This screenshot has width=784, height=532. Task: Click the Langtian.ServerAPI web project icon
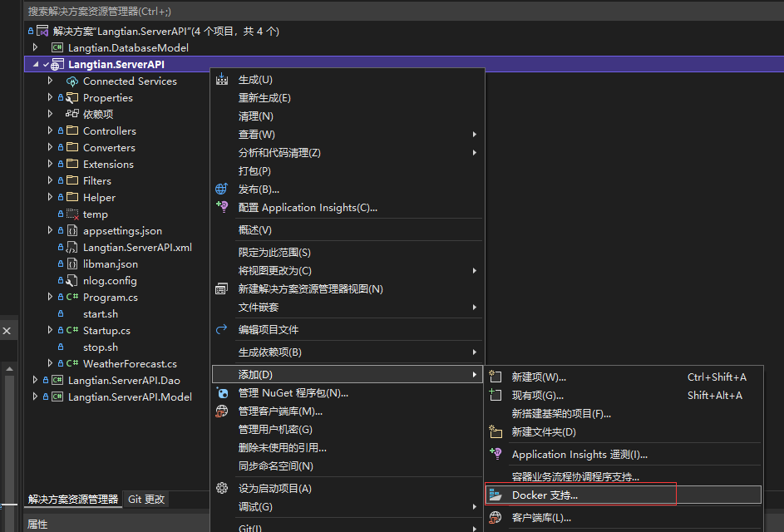pyautogui.click(x=57, y=65)
